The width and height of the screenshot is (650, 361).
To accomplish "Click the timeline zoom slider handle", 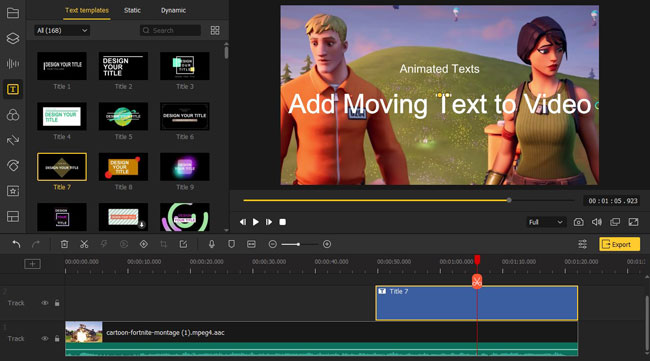I will 298,244.
